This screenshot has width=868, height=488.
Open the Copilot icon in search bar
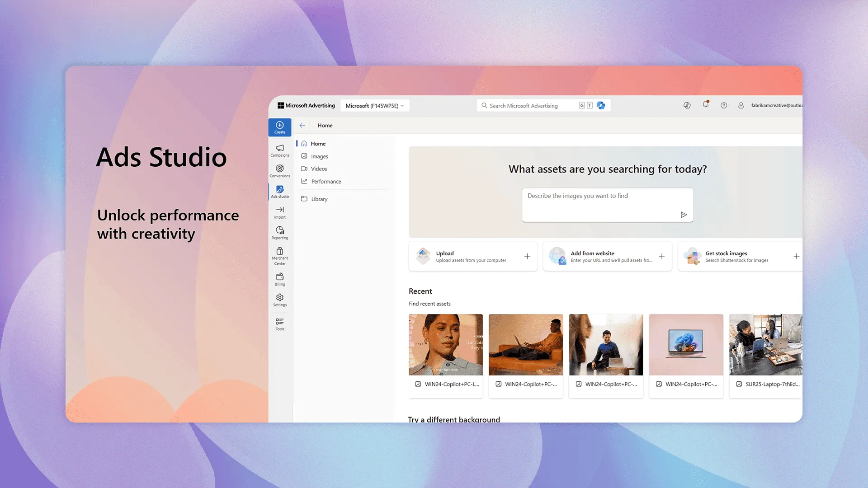point(601,105)
